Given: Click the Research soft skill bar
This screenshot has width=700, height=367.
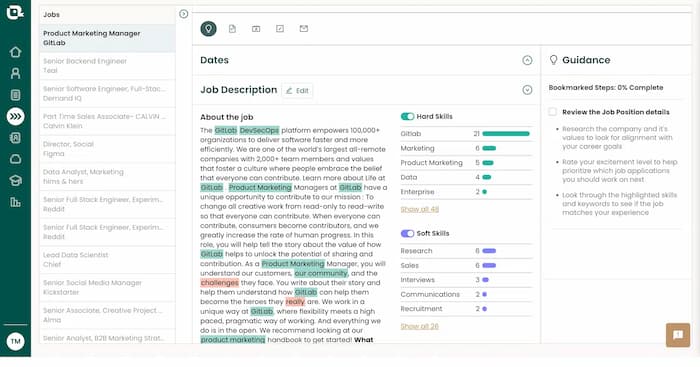Looking at the screenshot, I should pos(489,251).
